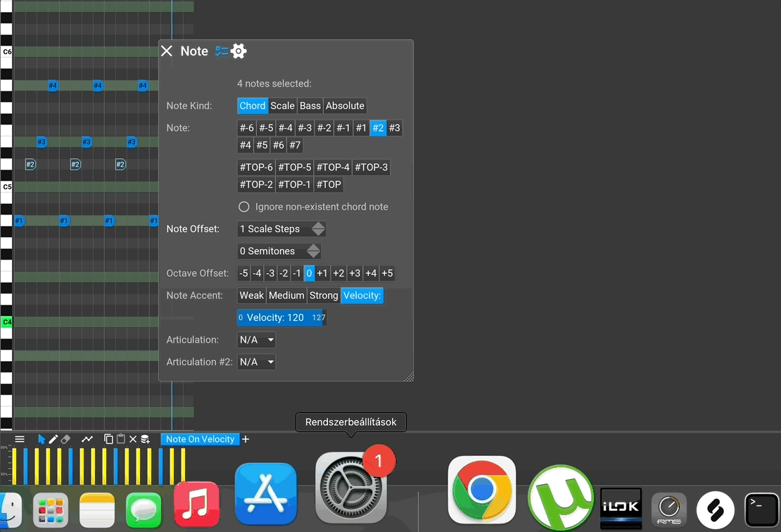
Task: Choose chord note #7
Action: tap(295, 145)
